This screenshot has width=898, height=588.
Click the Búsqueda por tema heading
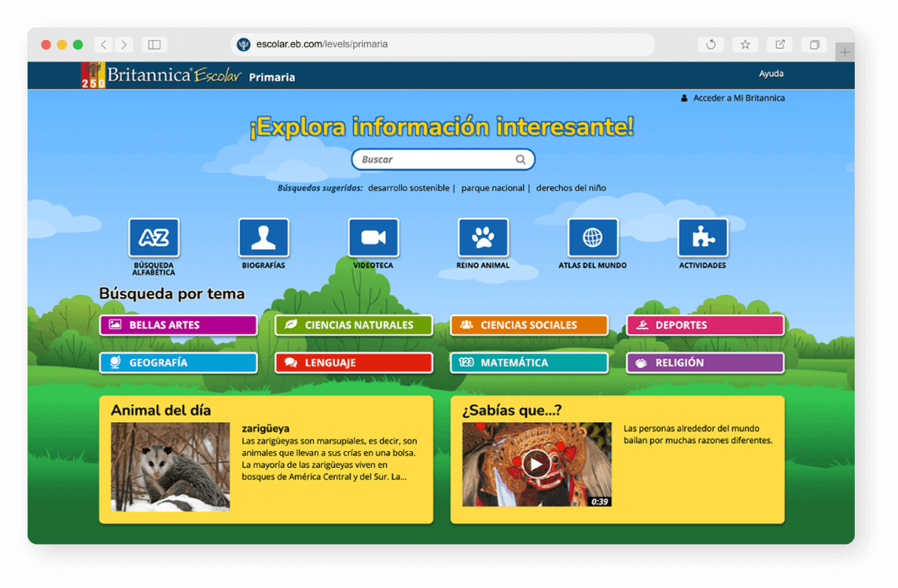pos(171,294)
